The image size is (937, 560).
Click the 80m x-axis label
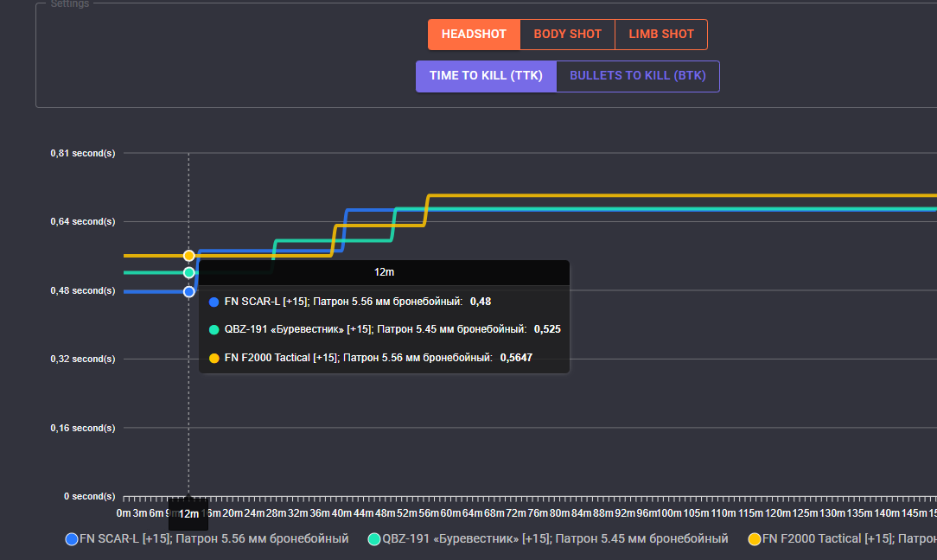560,512
